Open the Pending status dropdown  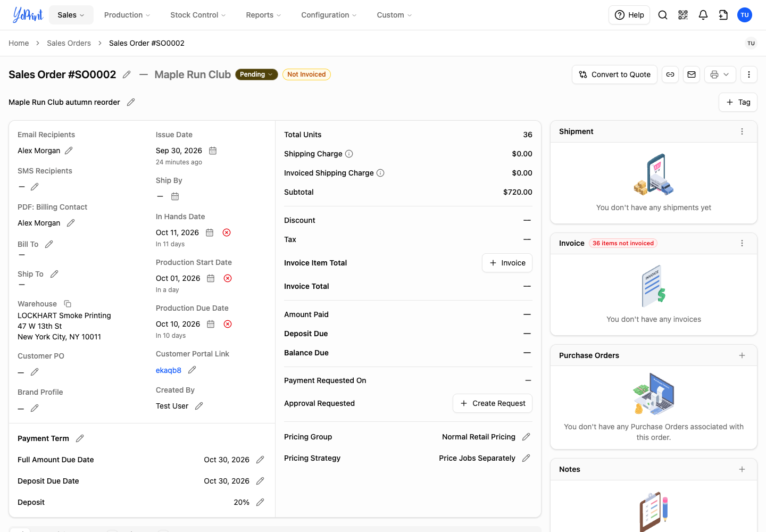click(256, 74)
